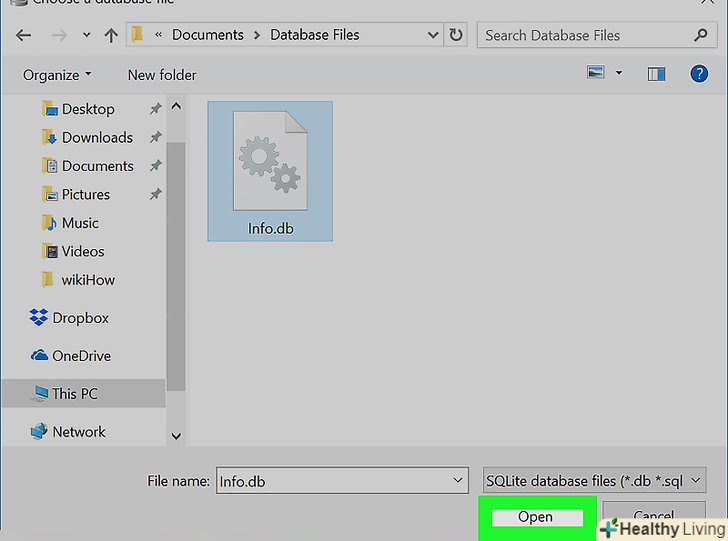The image size is (728, 541).
Task: Click the Cancel button
Action: (654, 515)
